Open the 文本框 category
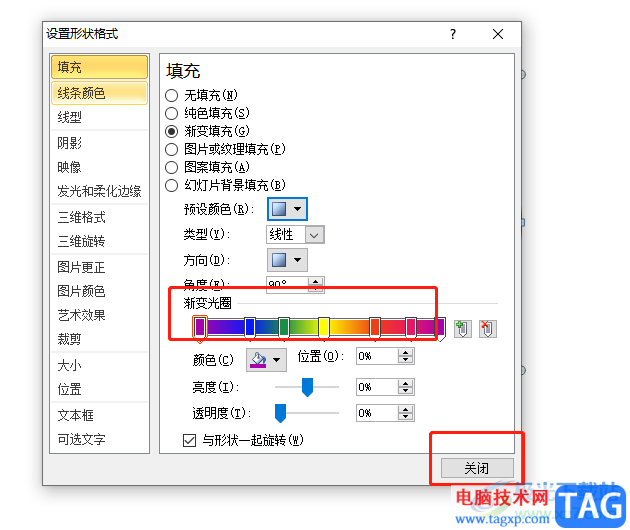Screen dimensions: 630x530 click(99, 415)
